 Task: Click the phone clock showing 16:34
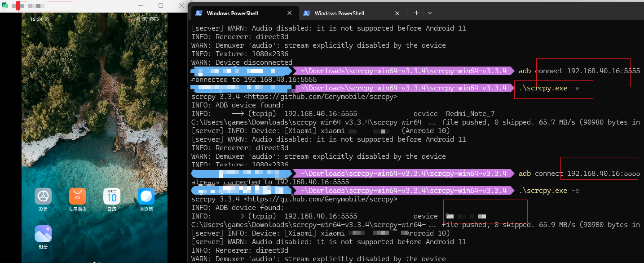(x=36, y=19)
